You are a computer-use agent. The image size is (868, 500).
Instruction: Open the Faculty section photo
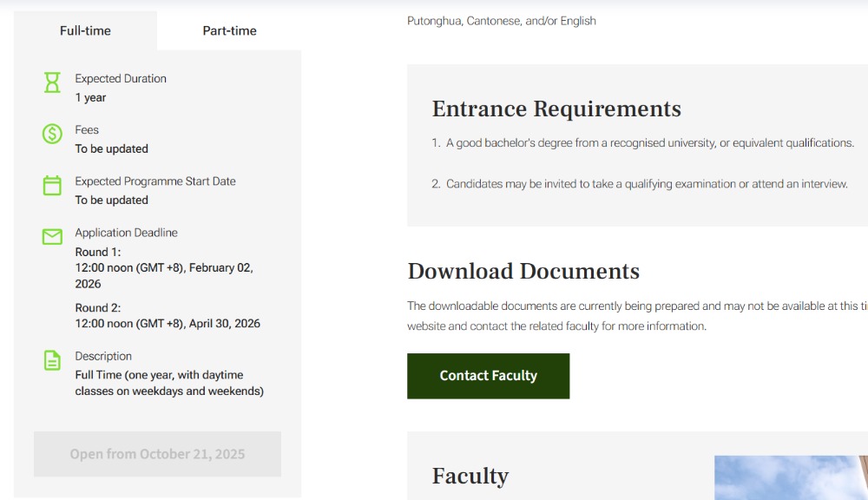tap(790, 477)
